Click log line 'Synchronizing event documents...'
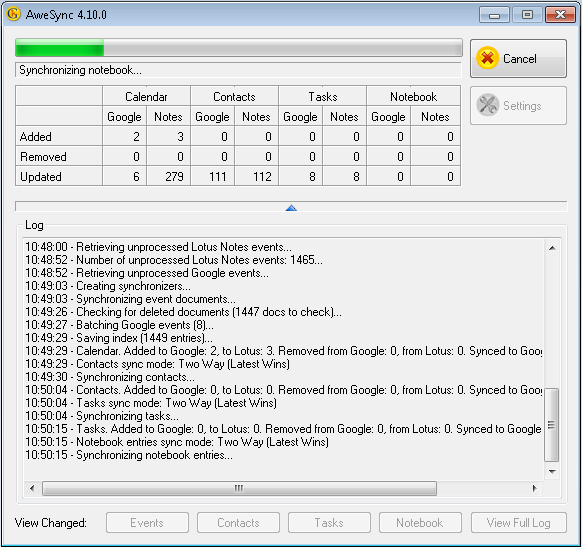The height and width of the screenshot is (547, 582). coord(130,299)
